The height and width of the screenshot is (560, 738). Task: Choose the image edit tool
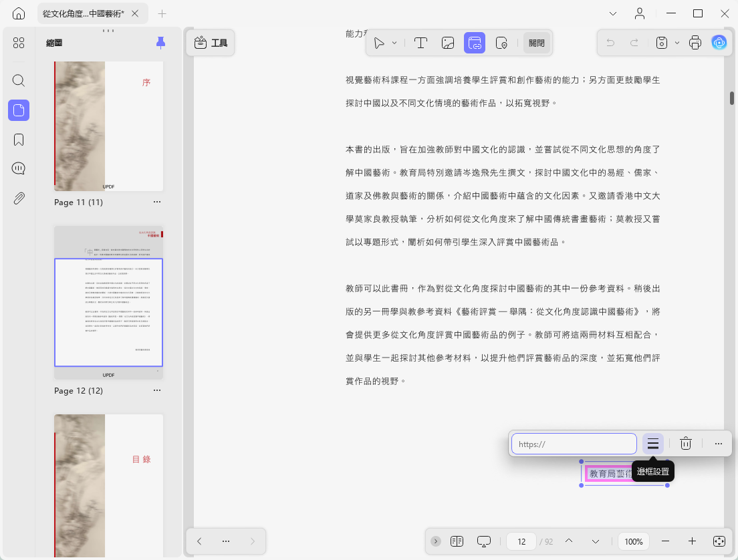[x=448, y=43]
